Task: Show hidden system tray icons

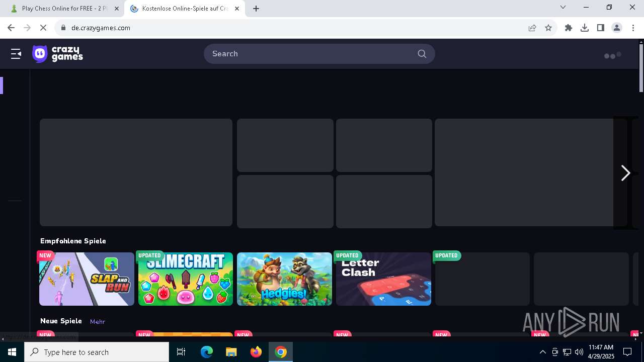Action: (542, 352)
